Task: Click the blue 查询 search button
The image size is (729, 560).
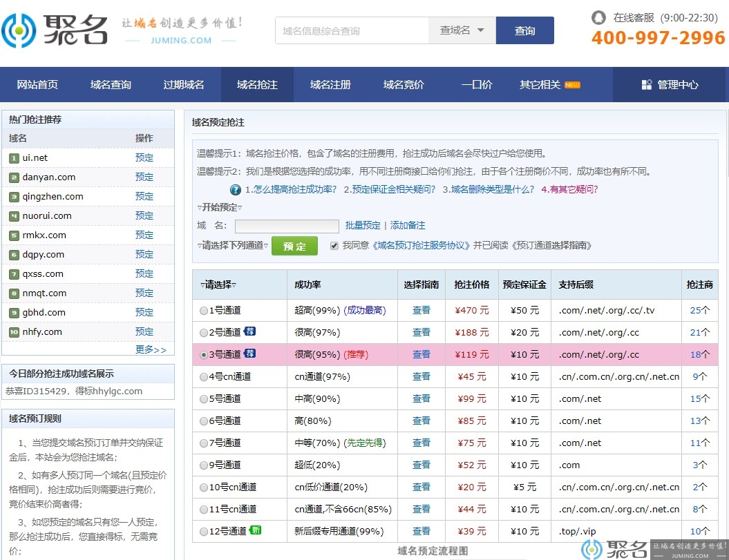Action: [x=525, y=30]
